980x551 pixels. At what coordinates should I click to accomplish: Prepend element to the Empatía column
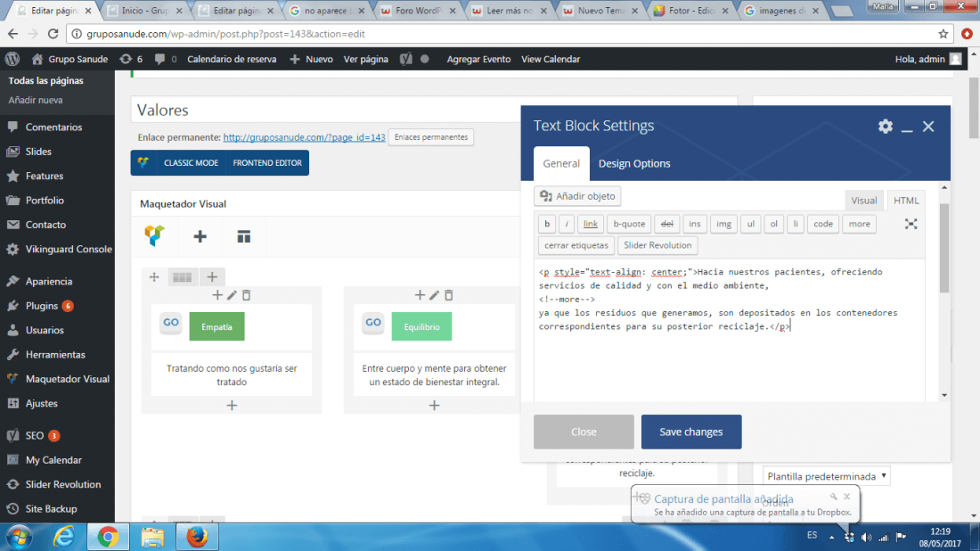point(216,295)
